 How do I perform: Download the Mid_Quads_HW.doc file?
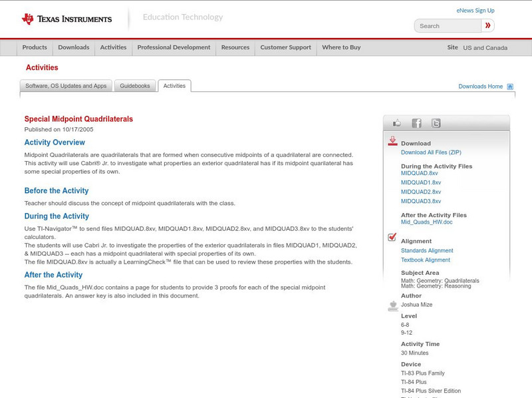pyautogui.click(x=426, y=222)
